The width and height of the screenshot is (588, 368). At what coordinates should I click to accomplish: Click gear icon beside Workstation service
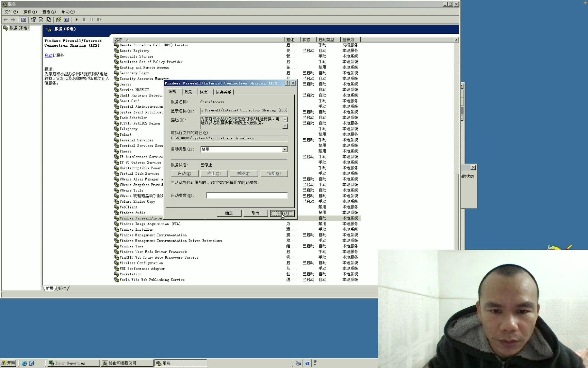(x=116, y=274)
